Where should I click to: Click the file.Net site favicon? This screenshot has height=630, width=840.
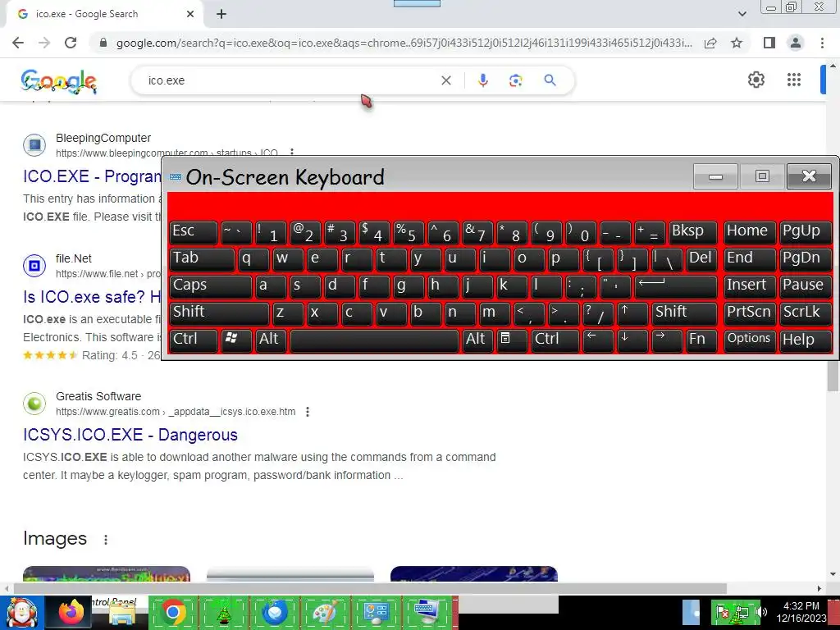(x=34, y=265)
